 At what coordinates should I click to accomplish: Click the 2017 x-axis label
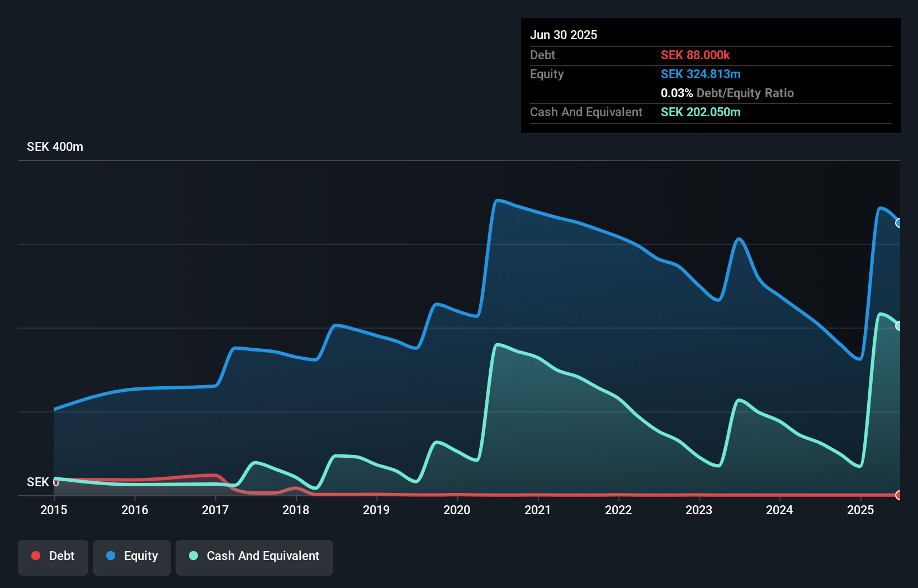215,510
